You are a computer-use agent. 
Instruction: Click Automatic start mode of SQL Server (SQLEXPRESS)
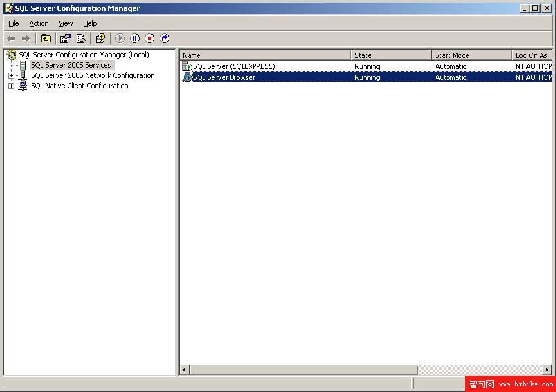tap(450, 66)
